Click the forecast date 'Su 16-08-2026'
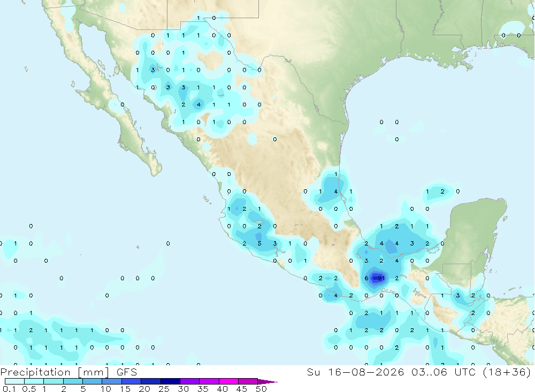 pyautogui.click(x=356, y=372)
